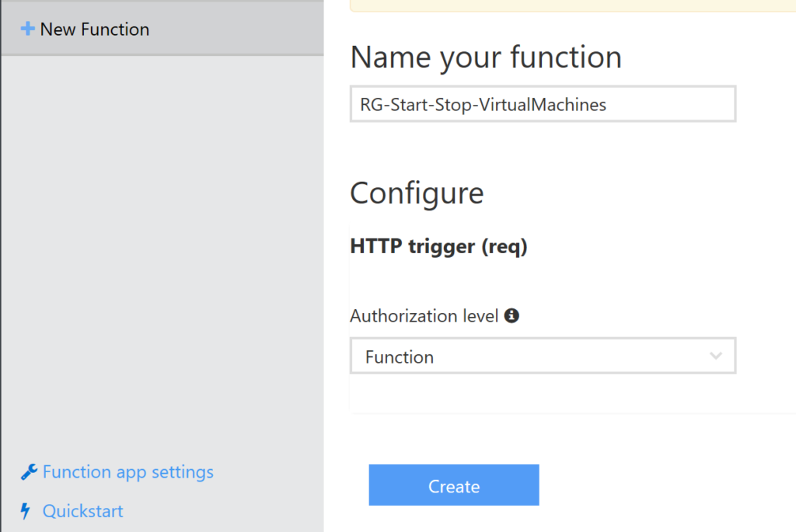Click the RG-Start-Stop-VirtualMachines text in the name box

coord(483,104)
